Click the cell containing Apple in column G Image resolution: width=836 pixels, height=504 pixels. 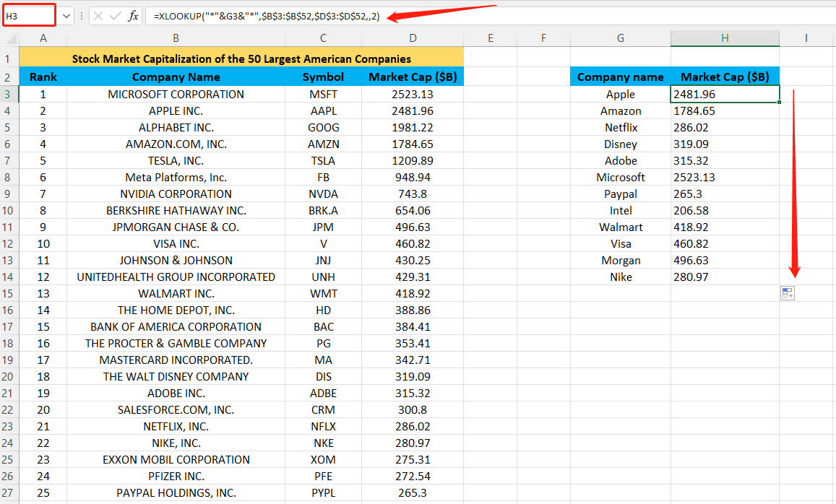(x=620, y=94)
